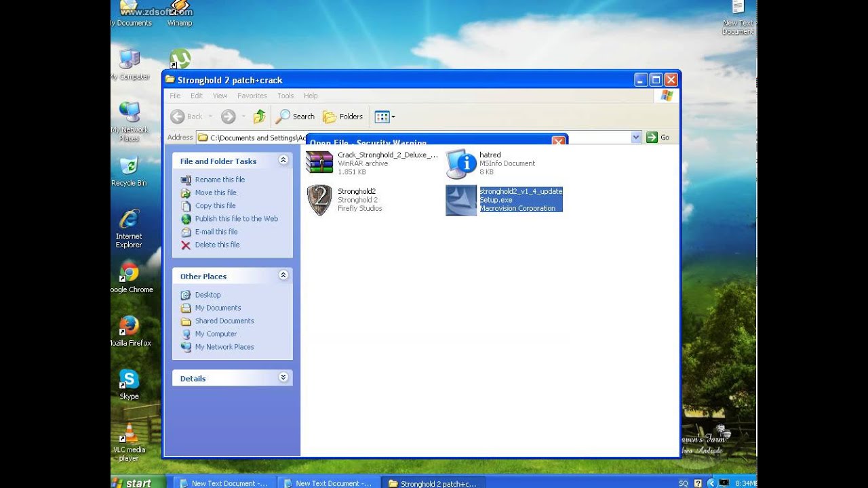The height and width of the screenshot is (488, 868).
Task: Click the Forward arrow toolbar button
Action: tap(229, 117)
